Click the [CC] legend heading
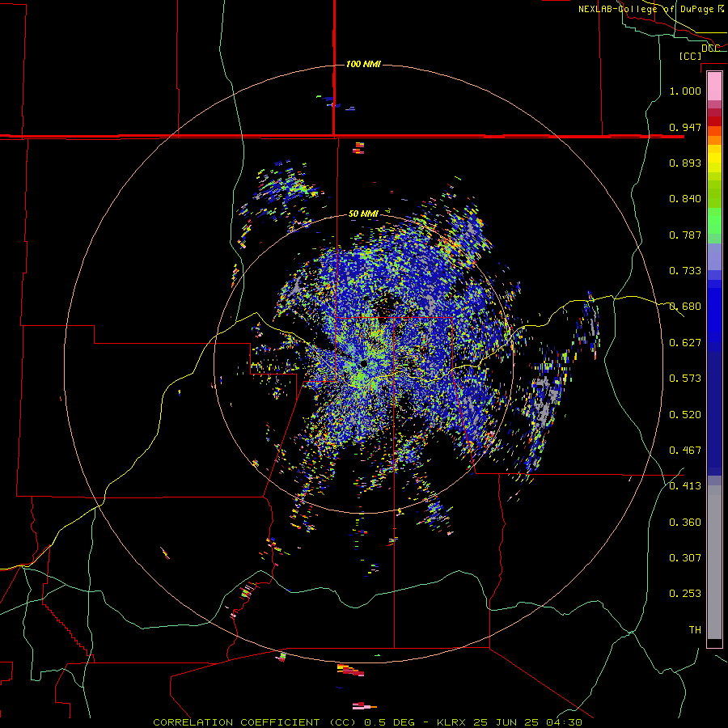This screenshot has width=728, height=728. pyautogui.click(x=690, y=56)
